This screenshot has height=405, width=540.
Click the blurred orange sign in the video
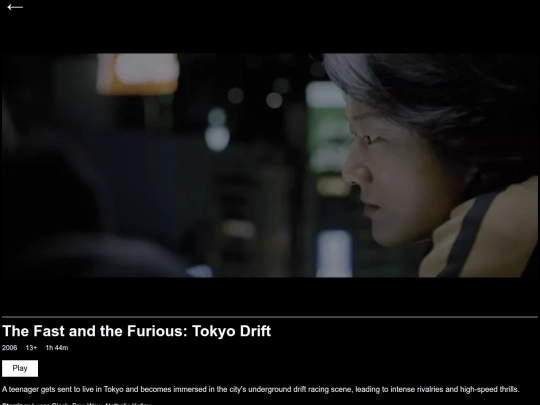(x=138, y=74)
